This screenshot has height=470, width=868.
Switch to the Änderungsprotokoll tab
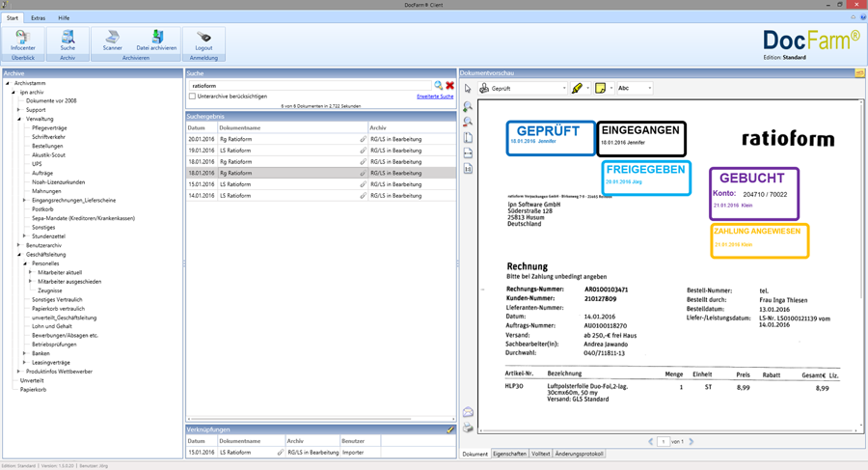pyautogui.click(x=579, y=454)
